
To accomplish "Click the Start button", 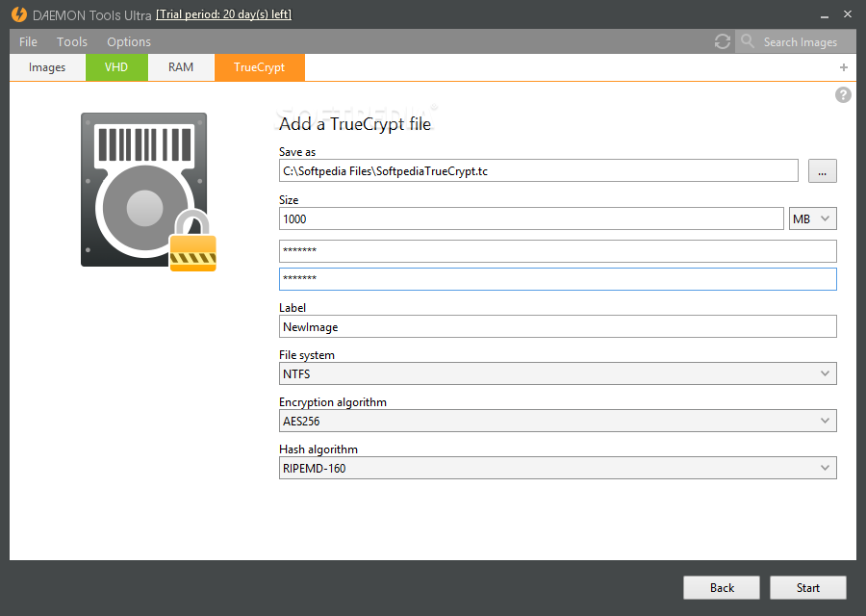I will click(808, 588).
